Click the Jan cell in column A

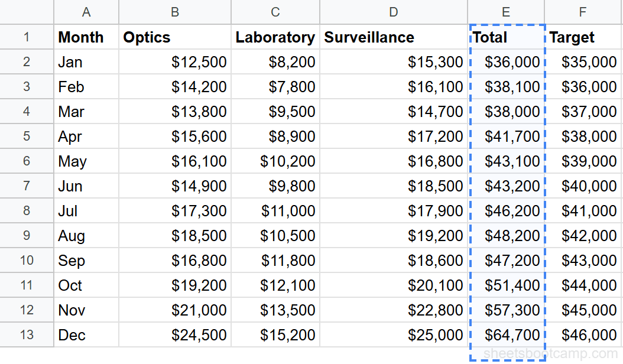pyautogui.click(x=86, y=61)
